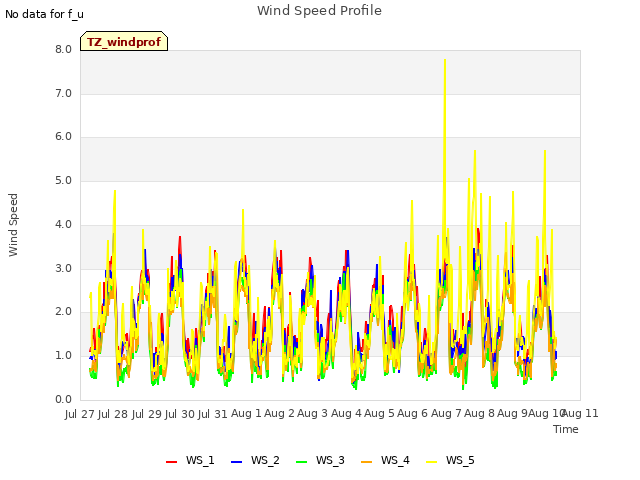Click the 4.0 y-axis tick label

(63, 224)
